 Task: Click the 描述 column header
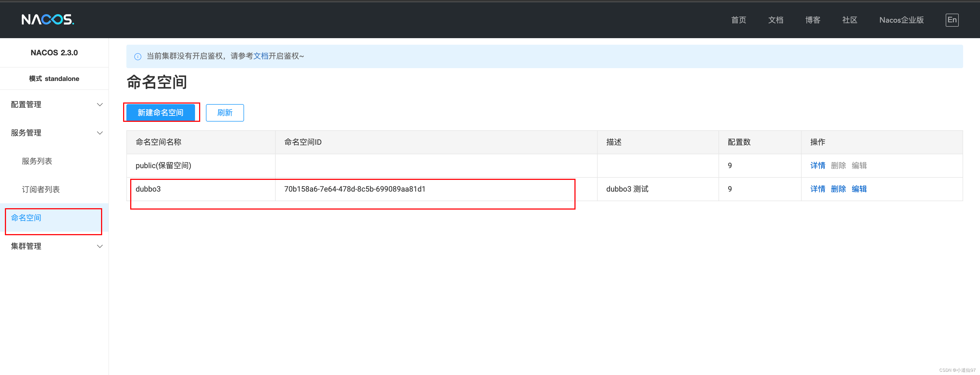coord(658,142)
